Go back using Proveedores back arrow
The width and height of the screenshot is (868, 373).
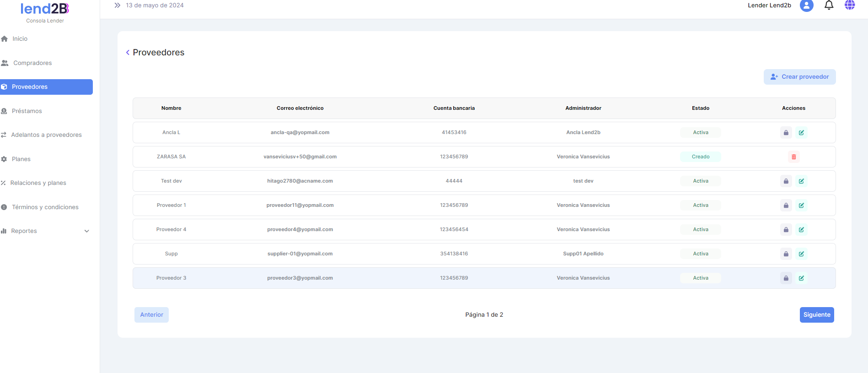coord(128,53)
